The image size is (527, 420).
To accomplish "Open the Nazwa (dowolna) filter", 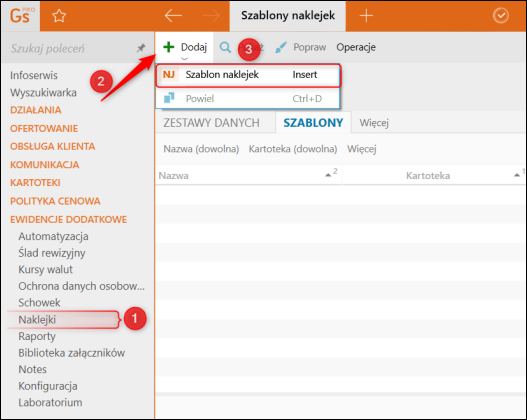I will (x=201, y=149).
